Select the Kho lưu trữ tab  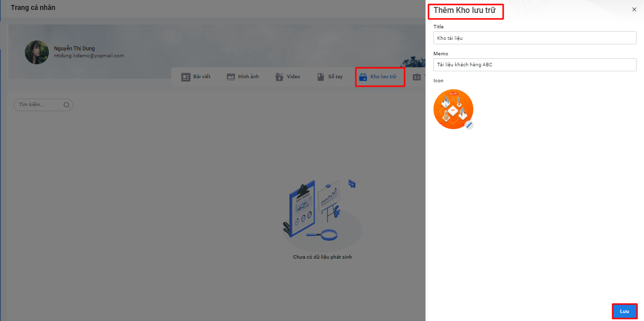pyautogui.click(x=383, y=77)
